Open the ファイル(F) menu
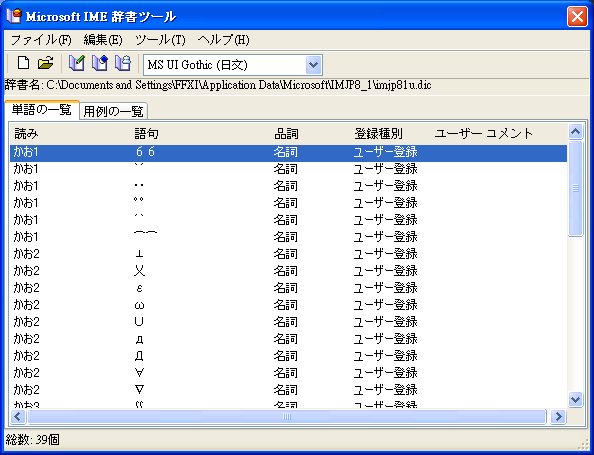The width and height of the screenshot is (594, 455). click(x=41, y=40)
